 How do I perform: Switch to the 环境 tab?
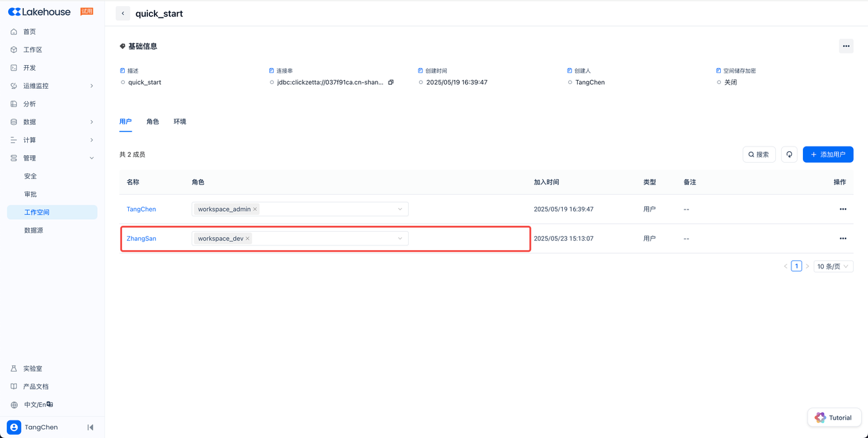[180, 122]
